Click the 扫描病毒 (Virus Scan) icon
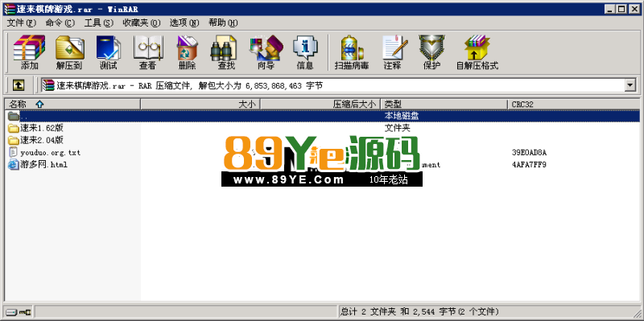Image resolution: width=644 pixels, height=321 pixels. click(352, 52)
